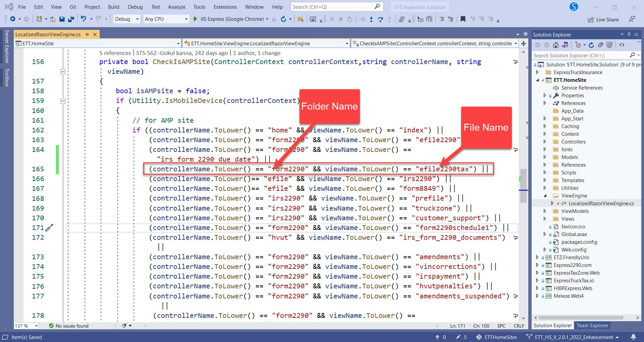
Task: Click Collapse All in Solution Explorer
Action: (600, 45)
